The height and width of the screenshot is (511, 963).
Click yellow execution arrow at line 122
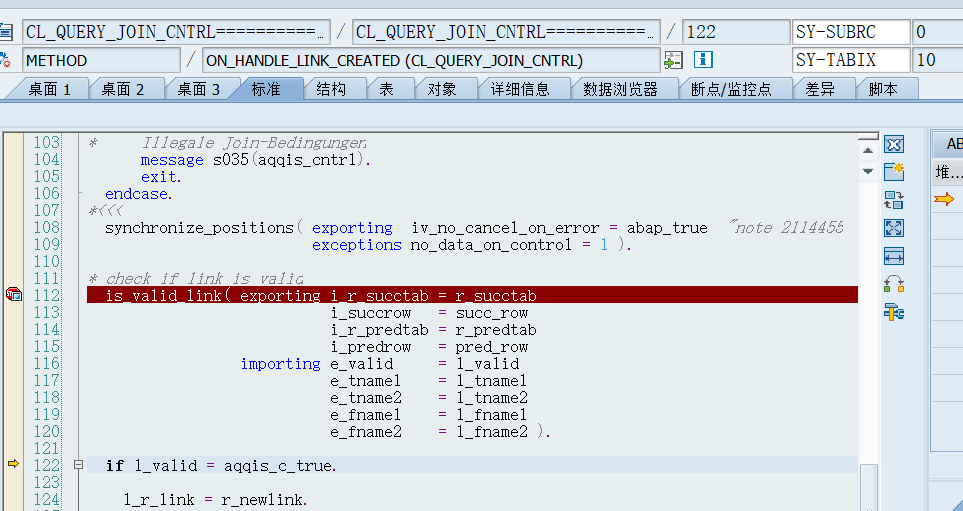pos(13,464)
